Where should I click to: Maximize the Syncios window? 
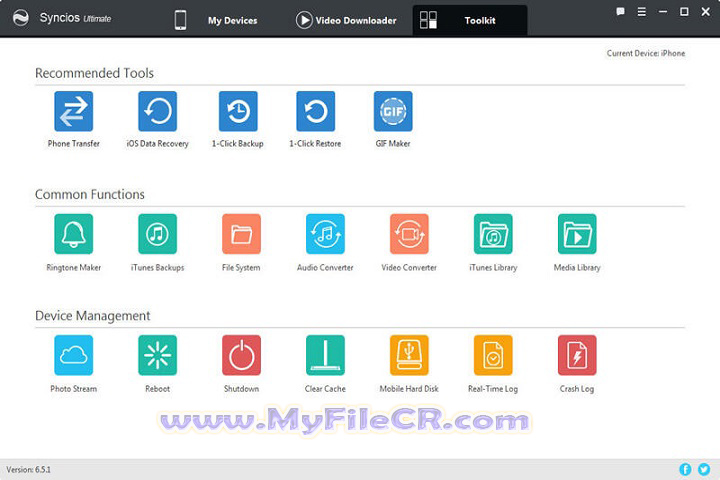pyautogui.click(x=684, y=11)
